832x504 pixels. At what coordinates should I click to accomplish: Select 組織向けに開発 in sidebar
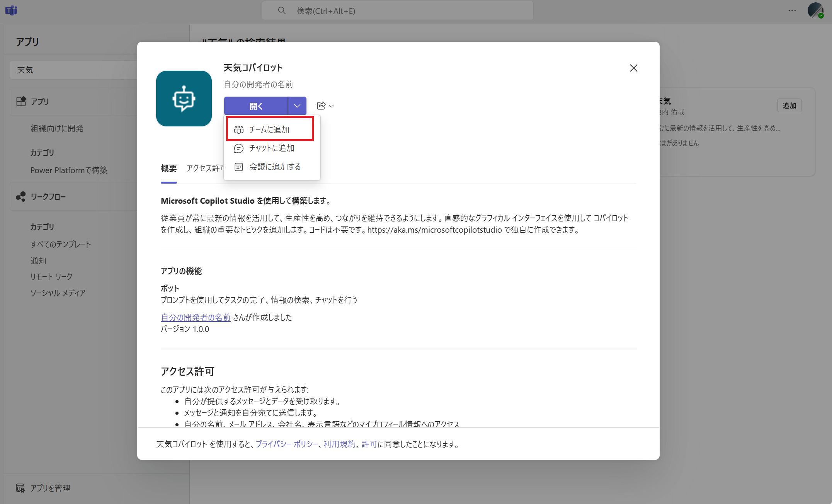pyautogui.click(x=57, y=128)
